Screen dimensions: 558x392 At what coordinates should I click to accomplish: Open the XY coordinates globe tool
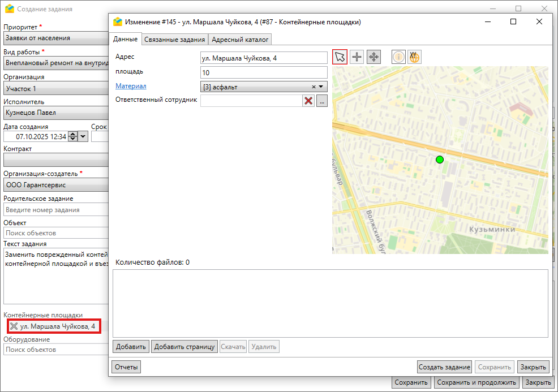414,57
